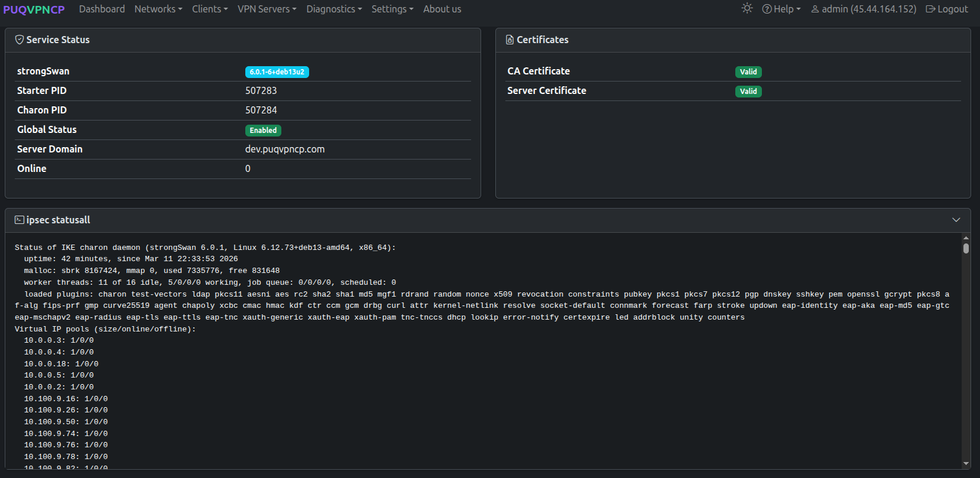Click the Certificates panel title
The height and width of the screenshot is (478, 980).
coord(543,40)
